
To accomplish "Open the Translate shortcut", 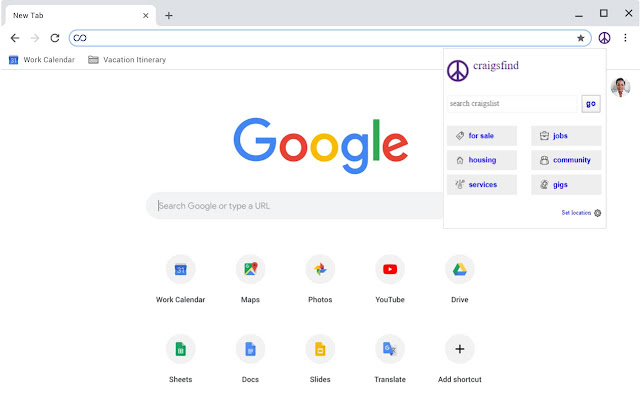I will tap(390, 359).
